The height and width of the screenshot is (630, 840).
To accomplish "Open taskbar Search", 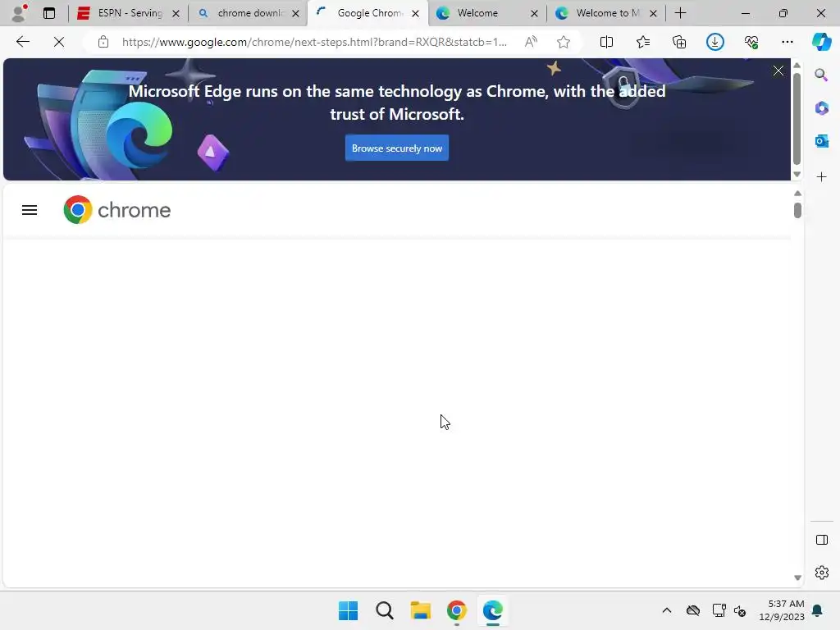I will pos(385,610).
